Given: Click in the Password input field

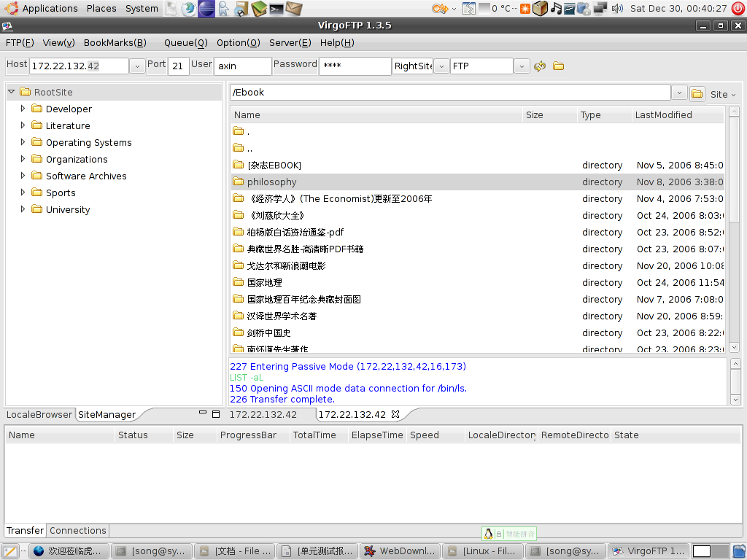Looking at the screenshot, I should pos(355,66).
